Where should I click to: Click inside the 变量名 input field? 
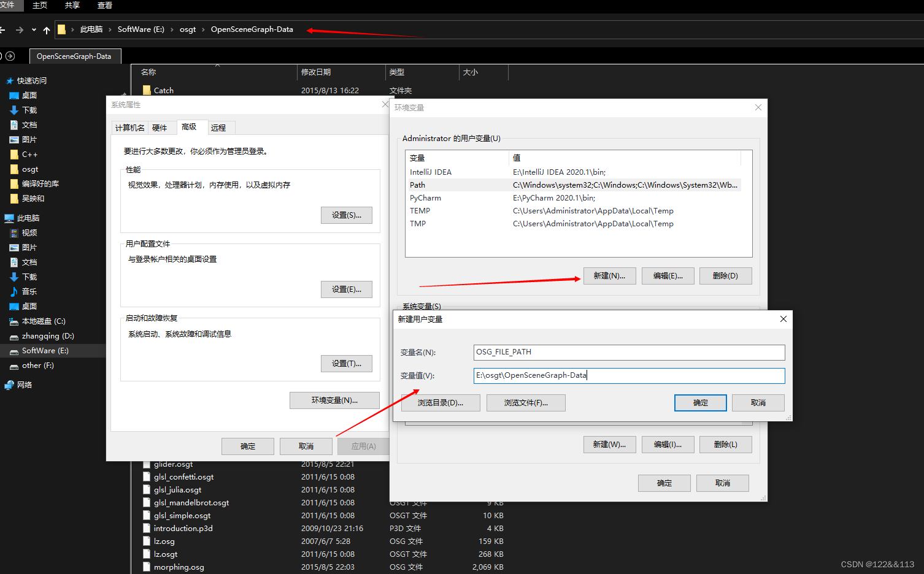click(x=629, y=352)
